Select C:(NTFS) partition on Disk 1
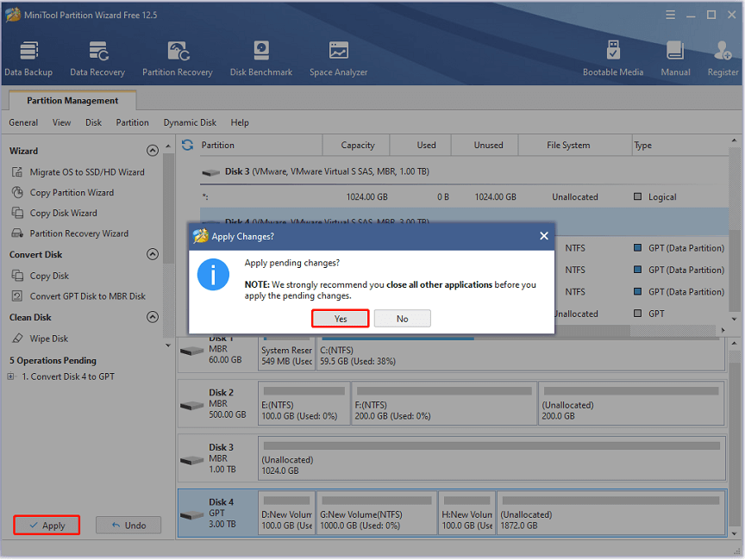 pyautogui.click(x=521, y=356)
